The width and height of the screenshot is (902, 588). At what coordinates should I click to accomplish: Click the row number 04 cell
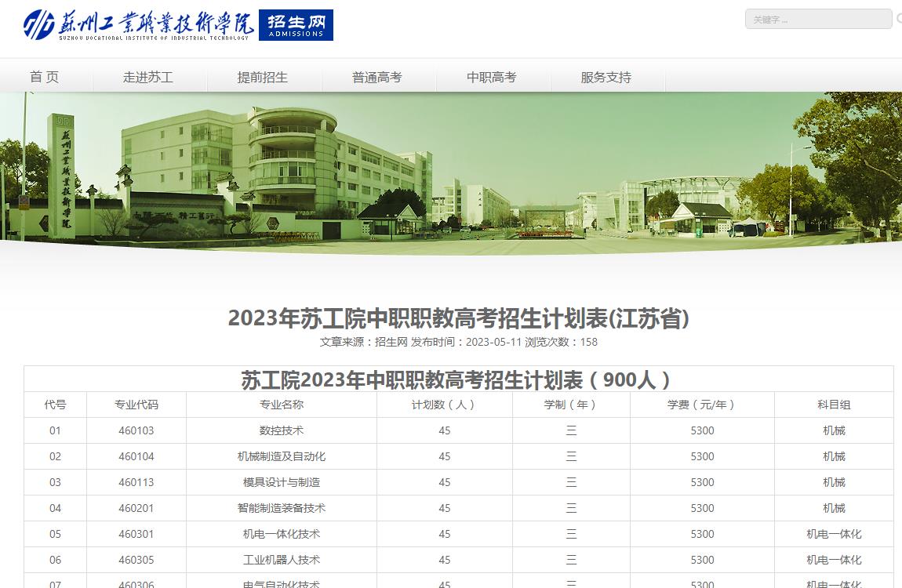point(55,508)
